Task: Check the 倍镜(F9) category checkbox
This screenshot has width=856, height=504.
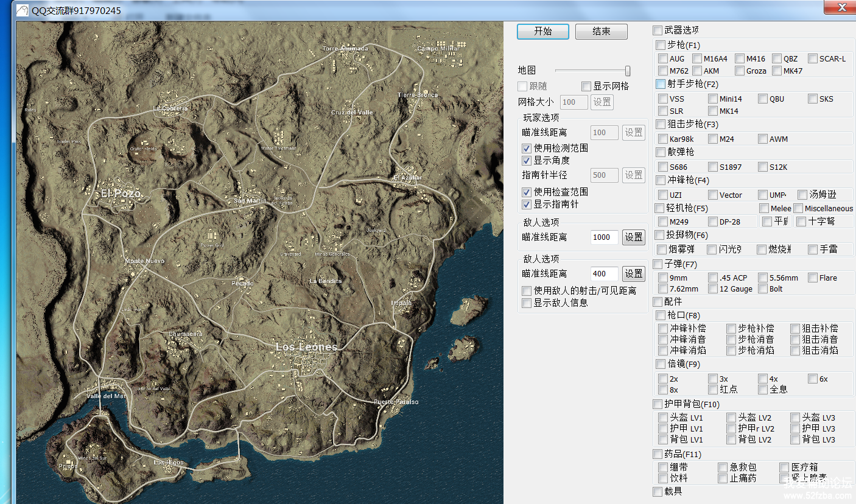Action: 661,364
